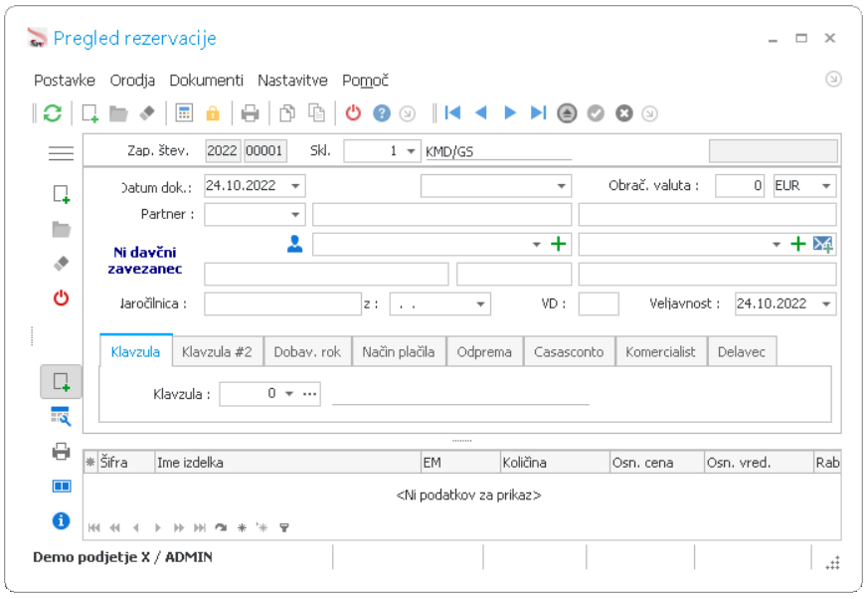Switch to Dobav. rok tab
The image size is (868, 599).
(x=307, y=352)
